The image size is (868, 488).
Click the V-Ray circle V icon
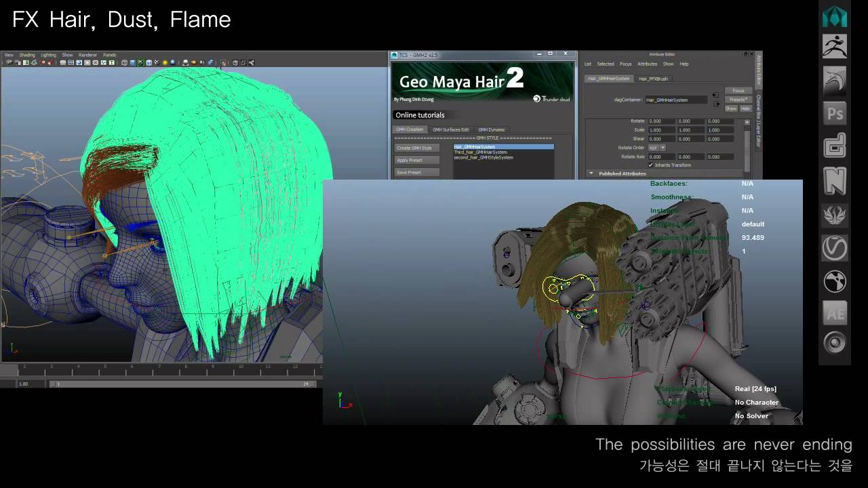click(835, 248)
